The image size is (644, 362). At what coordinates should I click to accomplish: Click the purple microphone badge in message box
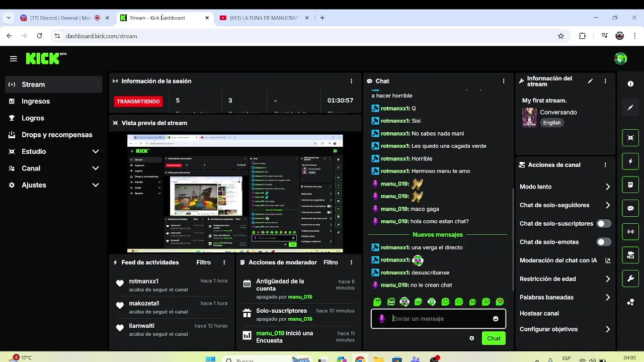point(382,319)
